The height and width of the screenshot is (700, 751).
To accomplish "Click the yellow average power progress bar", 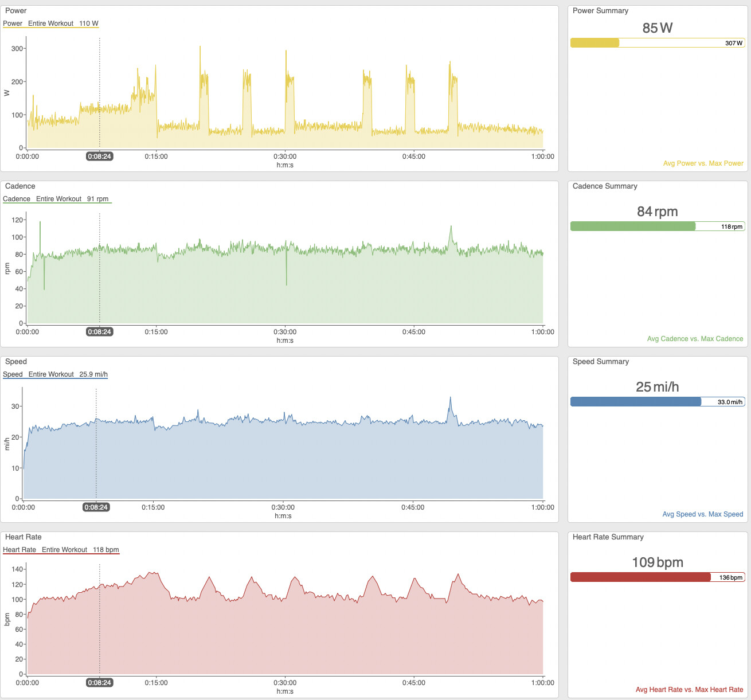I will coord(595,43).
